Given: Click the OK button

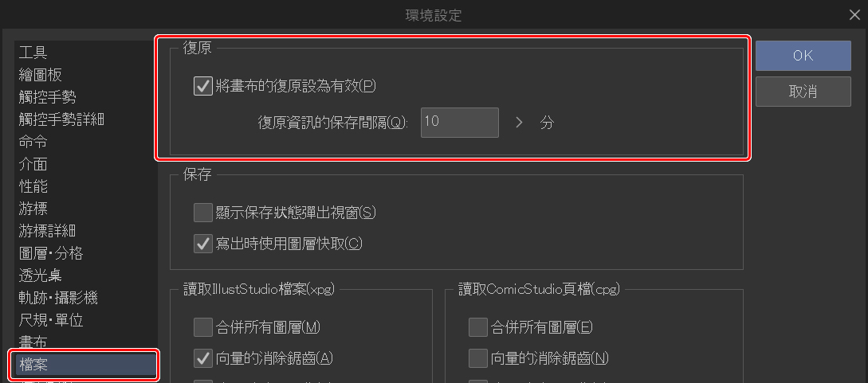Looking at the screenshot, I should pyautogui.click(x=803, y=56).
